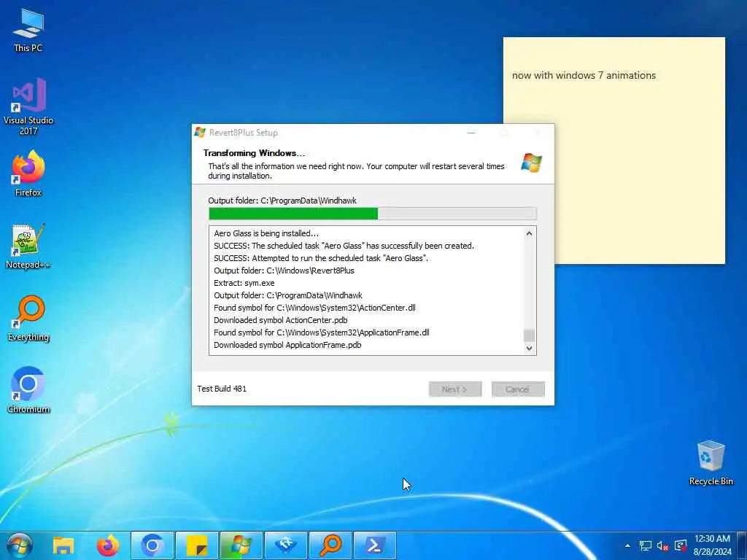747x560 pixels.
Task: Switch to Everything search taskbar button
Action: 330,545
